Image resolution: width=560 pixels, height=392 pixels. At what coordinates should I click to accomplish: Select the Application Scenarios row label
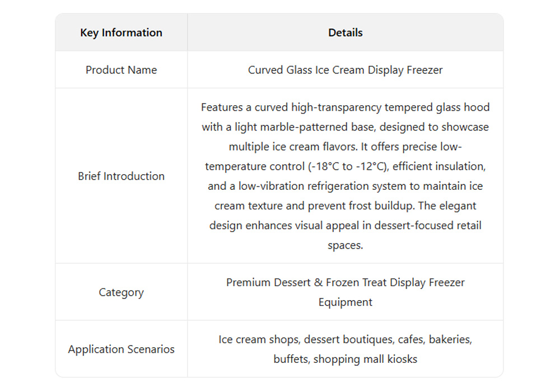point(121,349)
